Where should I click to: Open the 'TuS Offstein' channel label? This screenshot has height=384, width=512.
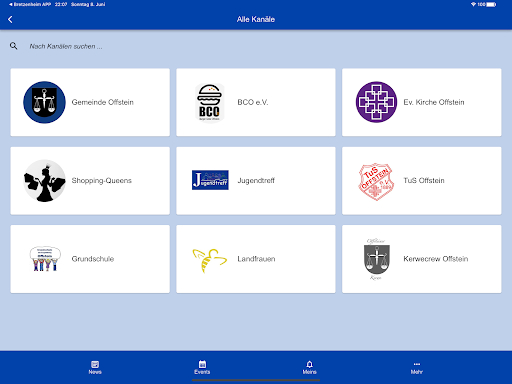coord(424,181)
